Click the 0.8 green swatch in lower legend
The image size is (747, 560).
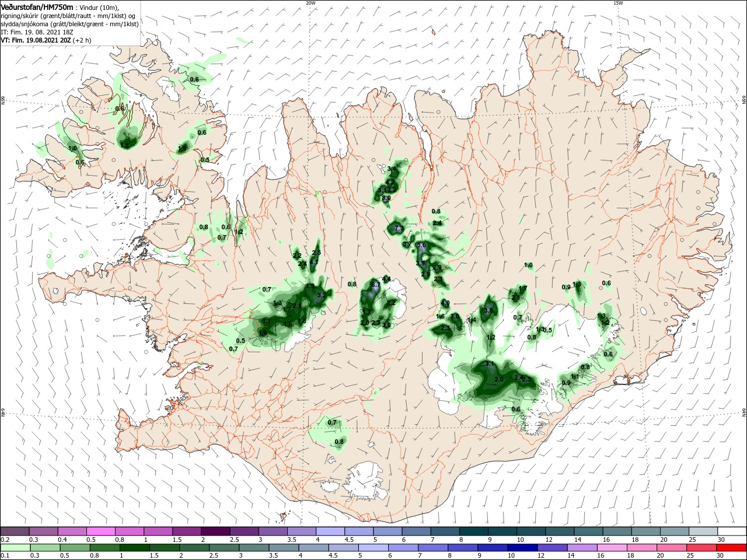point(106,548)
